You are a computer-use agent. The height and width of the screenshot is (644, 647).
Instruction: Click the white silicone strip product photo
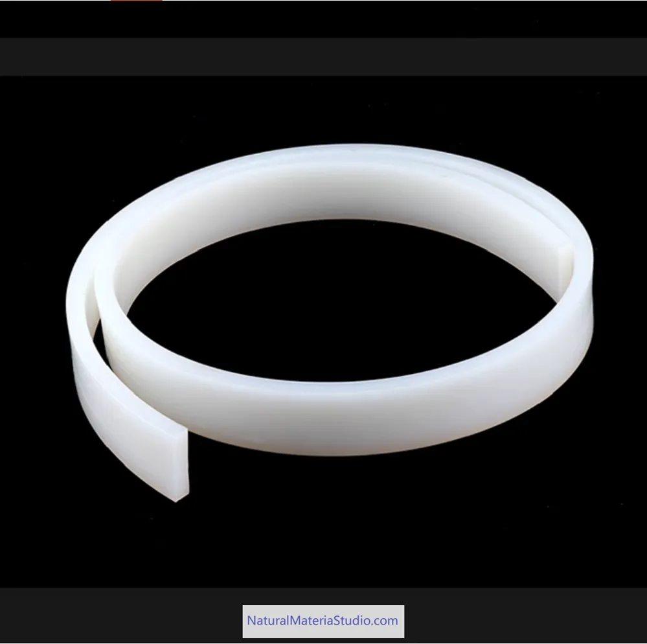click(x=324, y=332)
